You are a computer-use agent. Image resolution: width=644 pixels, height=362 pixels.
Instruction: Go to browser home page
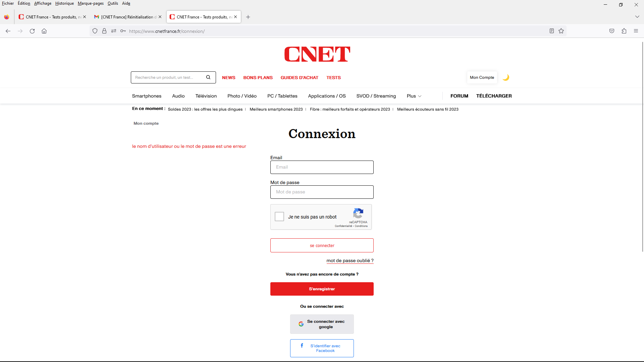click(44, 31)
